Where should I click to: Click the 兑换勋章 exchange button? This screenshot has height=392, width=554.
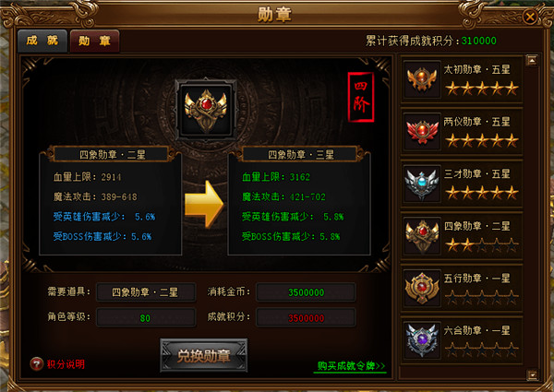pyautogui.click(x=204, y=356)
